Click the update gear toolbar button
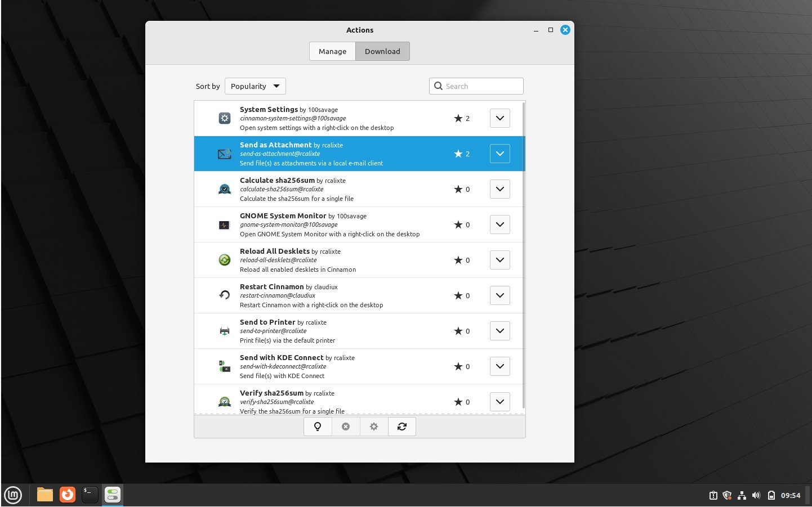Image resolution: width=812 pixels, height=507 pixels. tap(374, 427)
